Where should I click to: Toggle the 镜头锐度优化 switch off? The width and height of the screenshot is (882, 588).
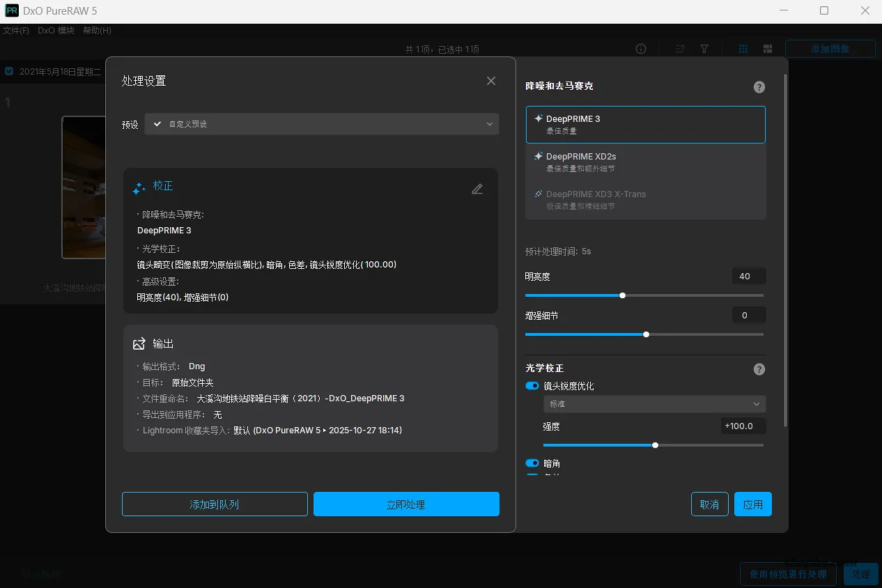532,386
